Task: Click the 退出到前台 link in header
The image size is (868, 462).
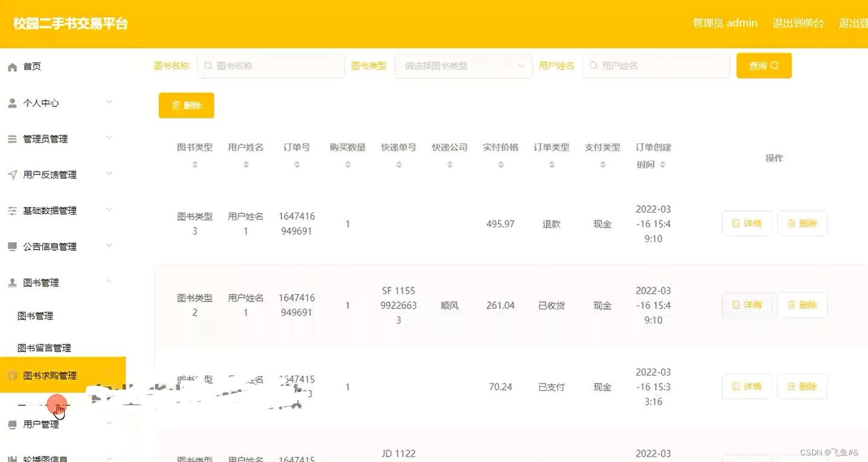Action: (x=798, y=24)
